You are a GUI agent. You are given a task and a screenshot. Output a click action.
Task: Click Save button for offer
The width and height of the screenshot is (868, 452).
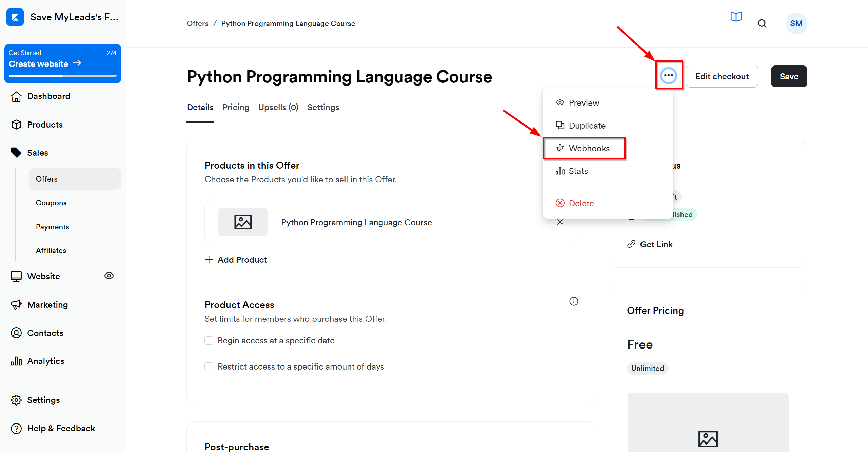[789, 75]
